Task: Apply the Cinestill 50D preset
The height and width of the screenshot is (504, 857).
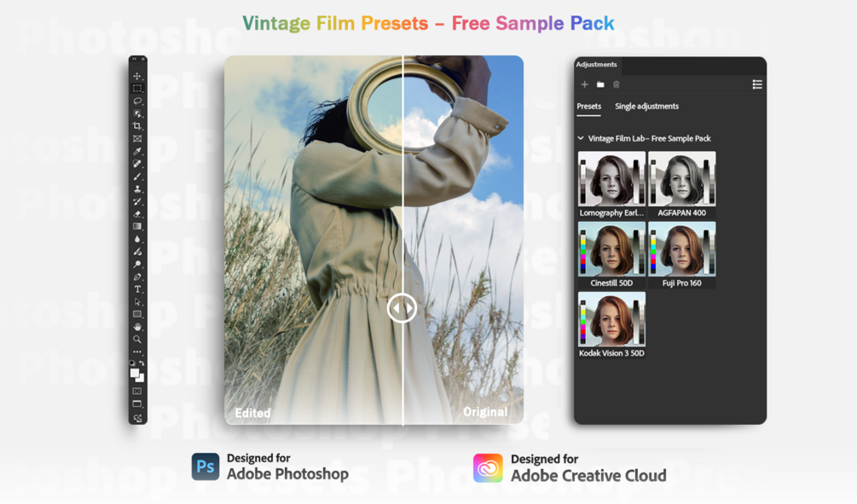Action: (611, 255)
